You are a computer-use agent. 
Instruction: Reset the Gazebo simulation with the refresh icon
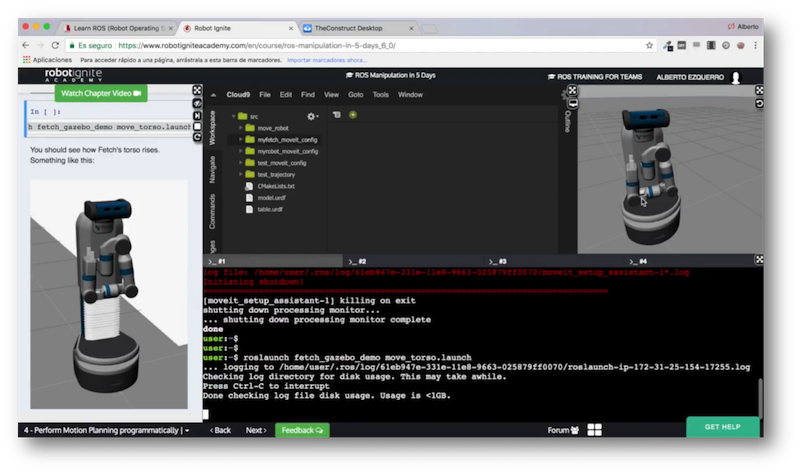pos(759,104)
